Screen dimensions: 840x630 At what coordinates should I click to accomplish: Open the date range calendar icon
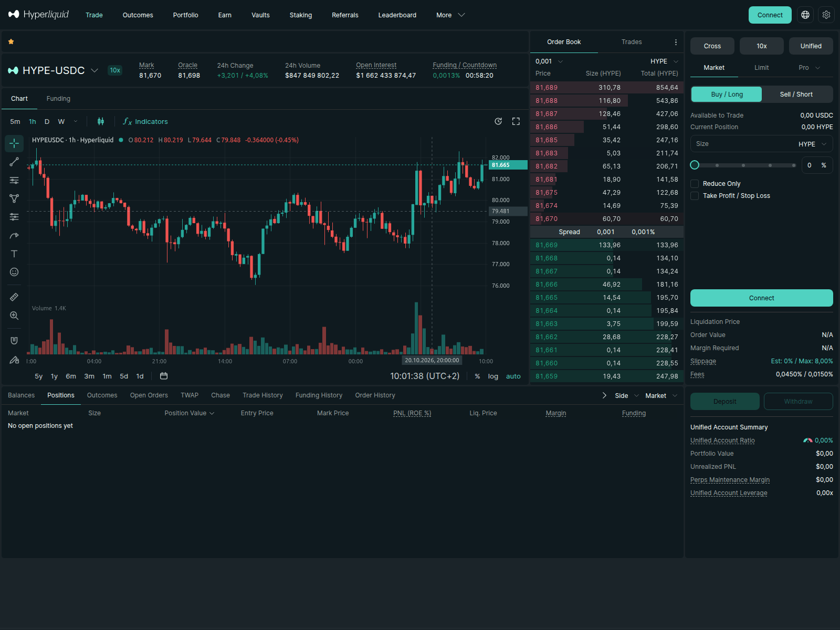point(164,376)
